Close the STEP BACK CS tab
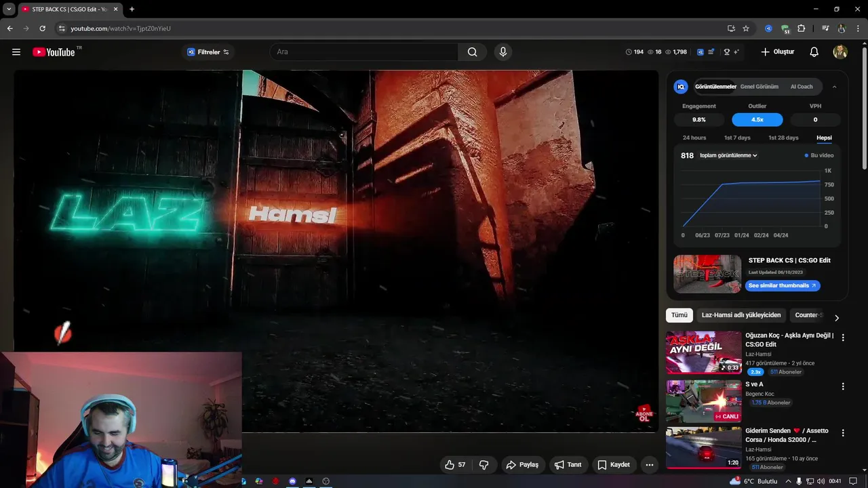The width and height of the screenshot is (868, 488). (115, 9)
